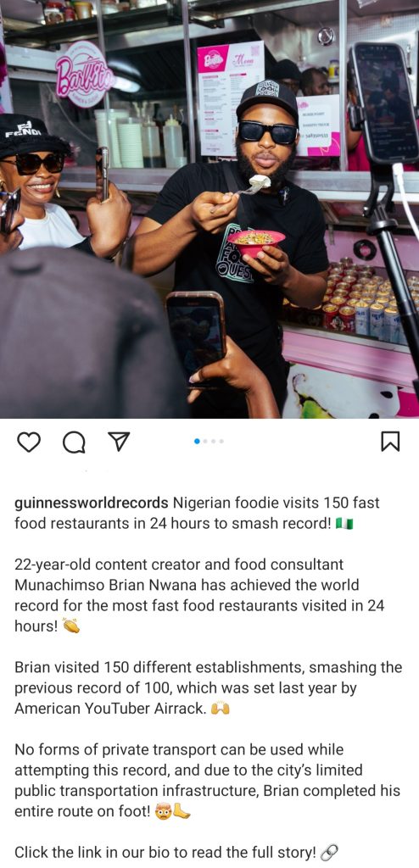
Task: Tap the pink Barbito sign in photo
Action: [x=84, y=75]
